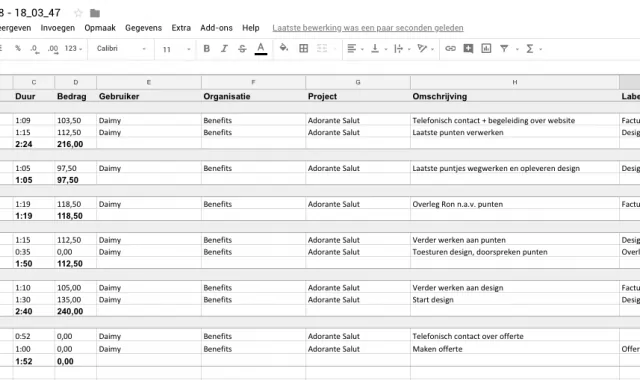Viewport: 640px width, 380px height.
Task: Format selection as percent
Action: click(x=18, y=48)
